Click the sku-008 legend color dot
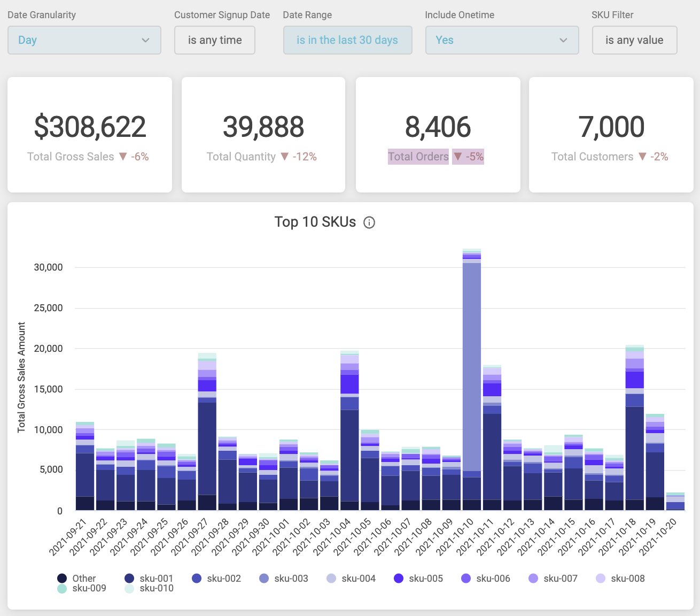This screenshot has width=700, height=616. (600, 578)
